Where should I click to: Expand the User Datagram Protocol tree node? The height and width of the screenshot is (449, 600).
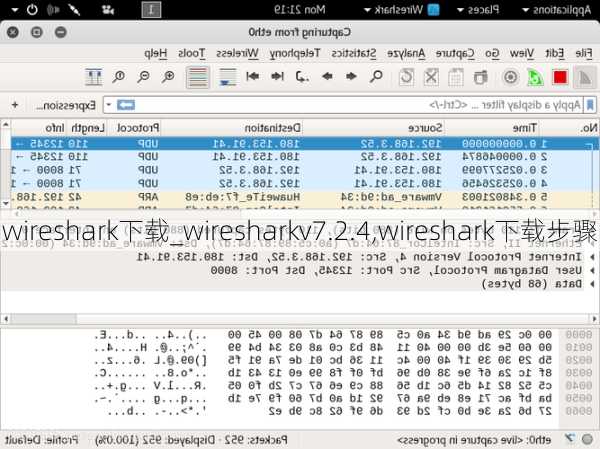(592, 270)
